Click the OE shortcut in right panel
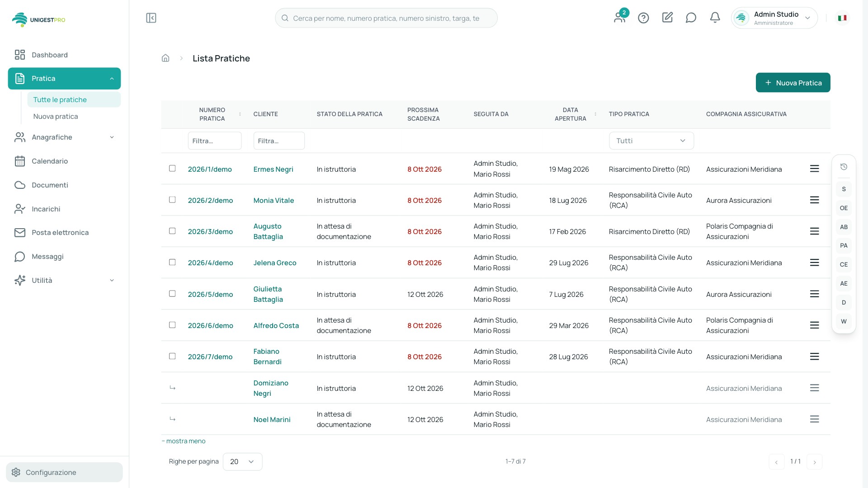This screenshot has height=488, width=868. click(x=844, y=208)
